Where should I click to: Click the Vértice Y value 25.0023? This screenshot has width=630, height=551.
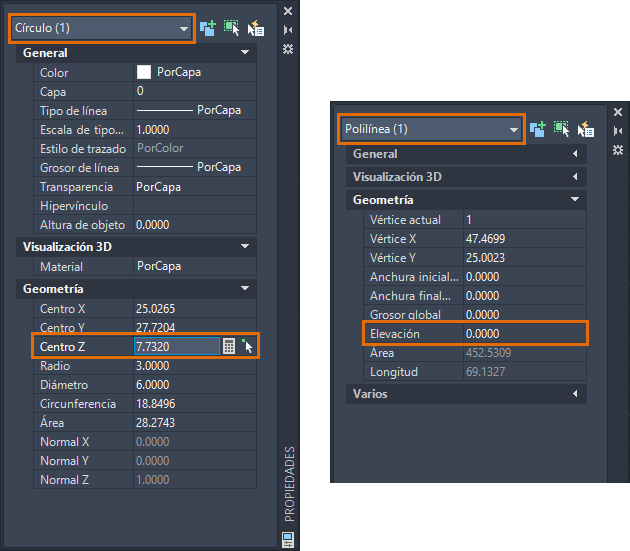tap(525, 258)
